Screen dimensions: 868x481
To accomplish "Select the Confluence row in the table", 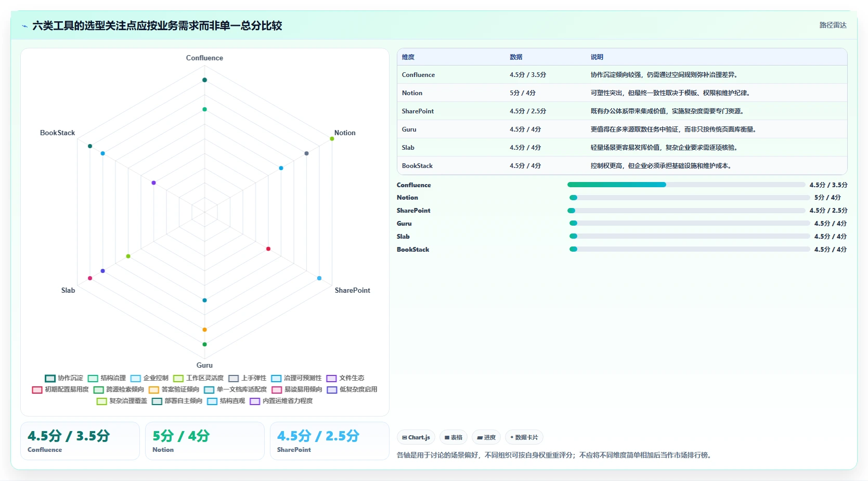I will tap(622, 75).
